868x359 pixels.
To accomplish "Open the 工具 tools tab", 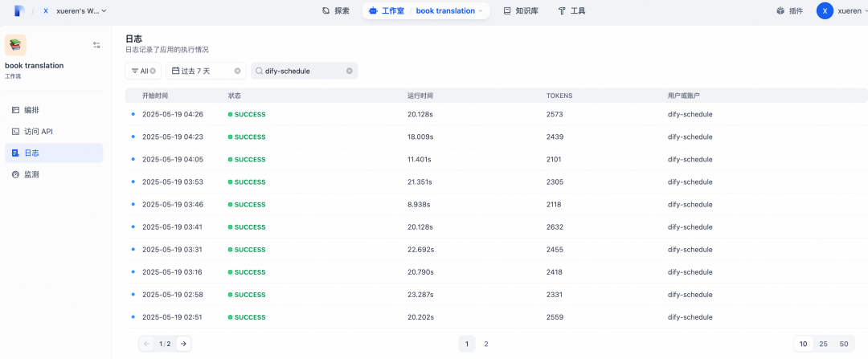I will (572, 10).
